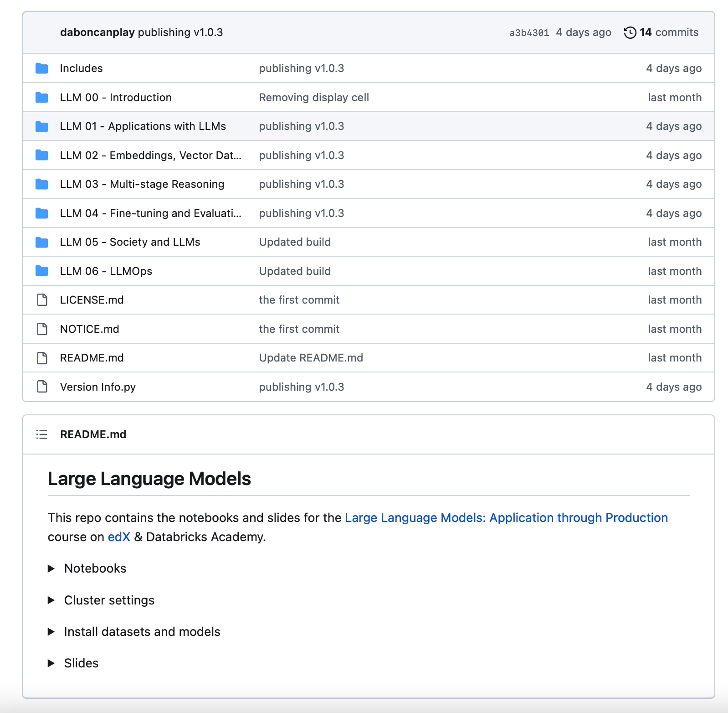Expand the Notebooks section

tap(51, 568)
